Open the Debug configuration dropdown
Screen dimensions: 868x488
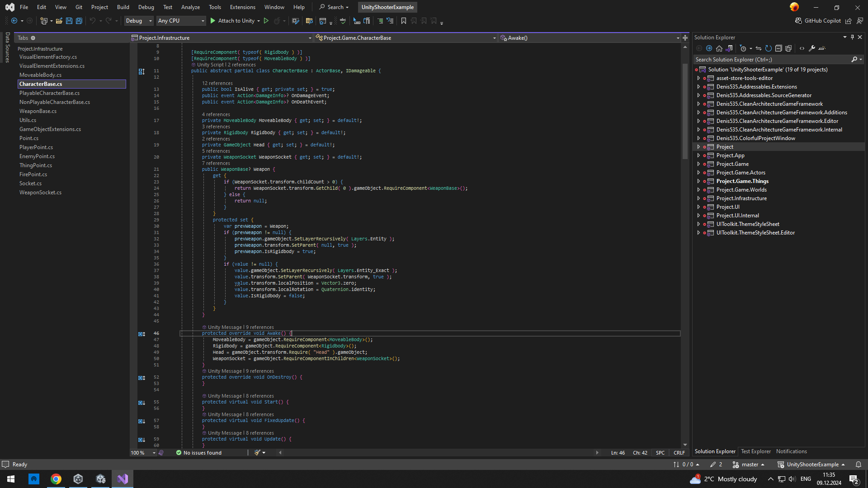click(x=139, y=21)
